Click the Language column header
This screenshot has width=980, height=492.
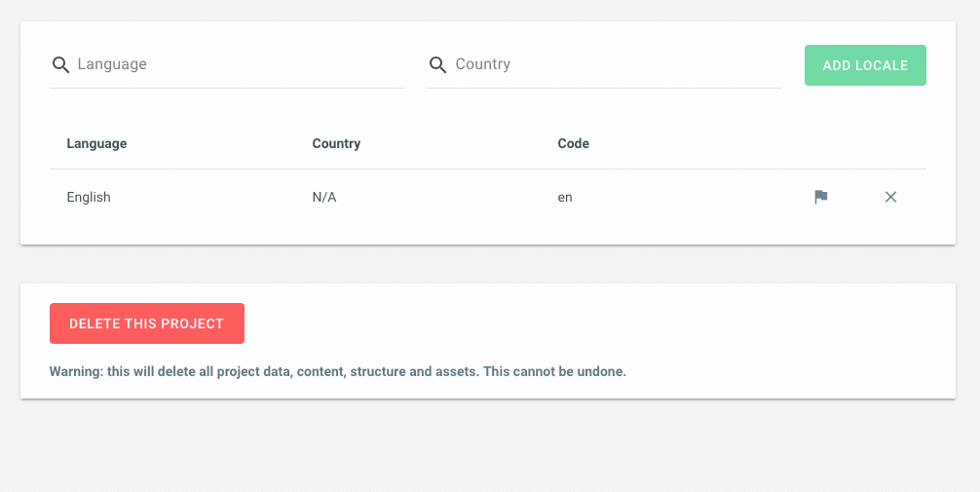(96, 143)
